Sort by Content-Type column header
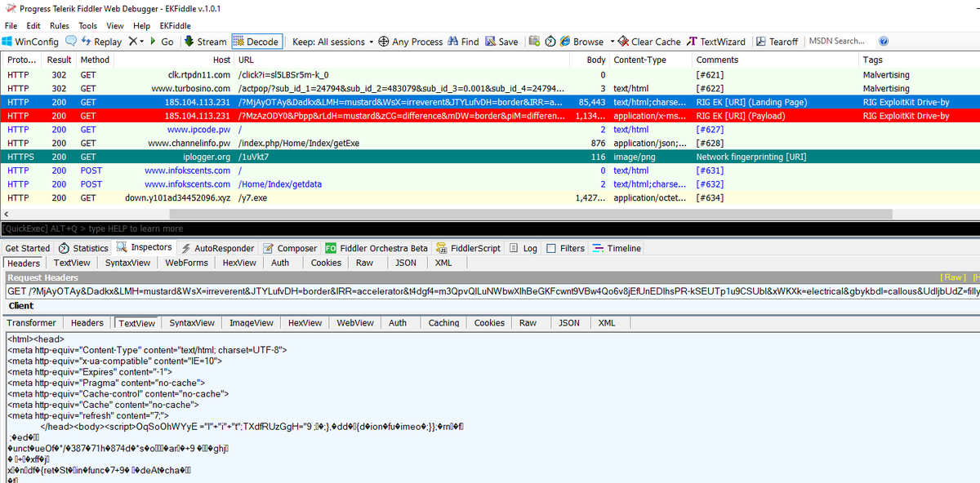 click(x=650, y=60)
